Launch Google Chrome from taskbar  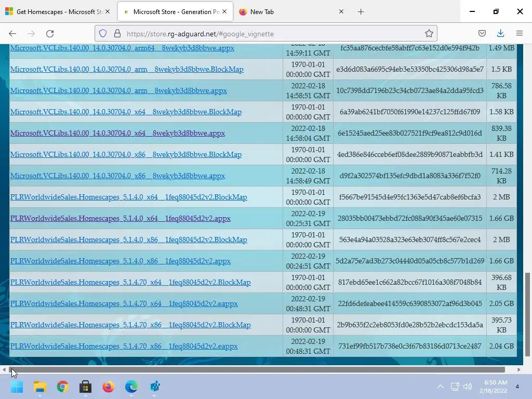pos(63,387)
